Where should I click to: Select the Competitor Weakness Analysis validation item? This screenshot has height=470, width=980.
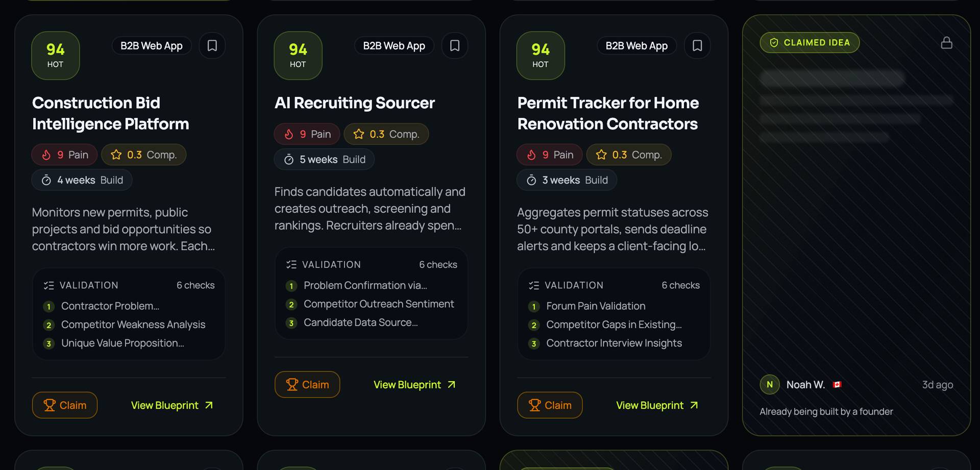[133, 325]
